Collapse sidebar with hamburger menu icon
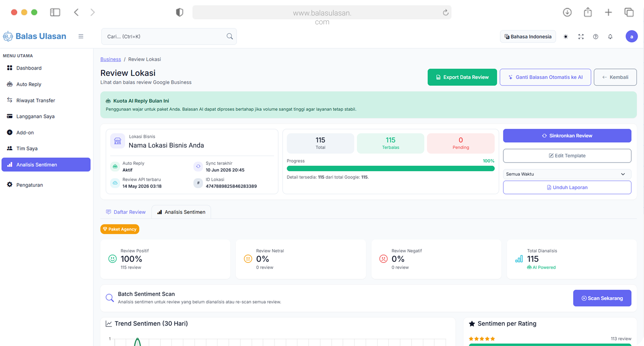 (x=81, y=36)
